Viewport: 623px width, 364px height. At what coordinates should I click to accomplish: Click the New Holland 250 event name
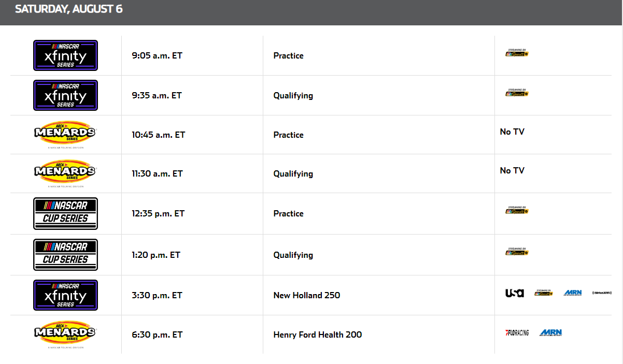(x=307, y=295)
